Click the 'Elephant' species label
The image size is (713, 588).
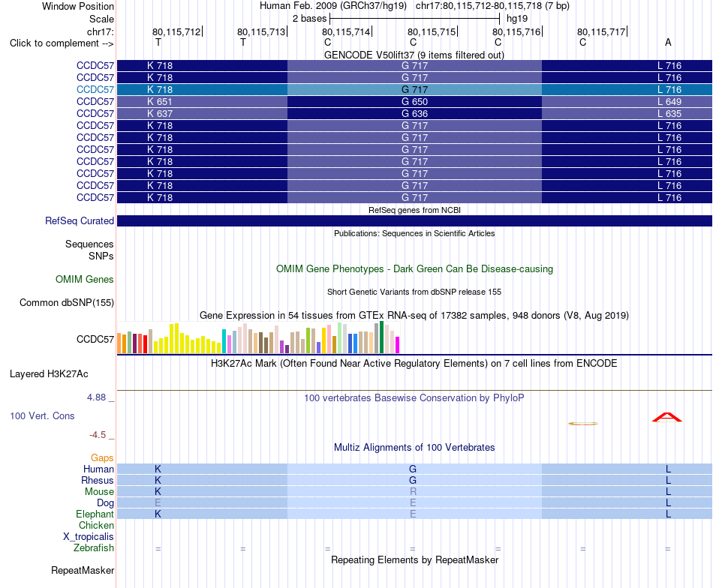click(95, 514)
